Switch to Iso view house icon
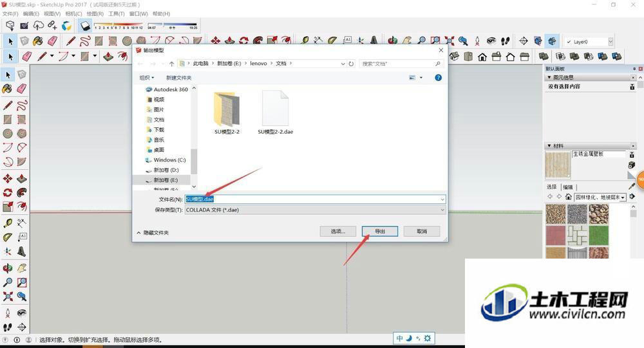This screenshot has height=348, width=644. pyautogui.click(x=454, y=57)
